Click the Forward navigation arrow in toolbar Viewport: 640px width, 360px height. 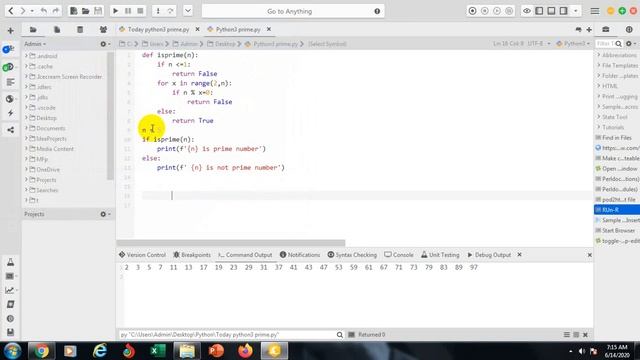point(23,11)
